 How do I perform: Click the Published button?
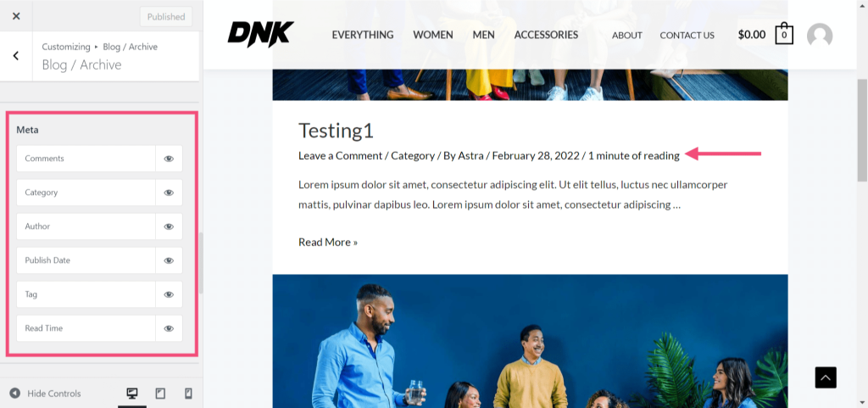pos(166,17)
